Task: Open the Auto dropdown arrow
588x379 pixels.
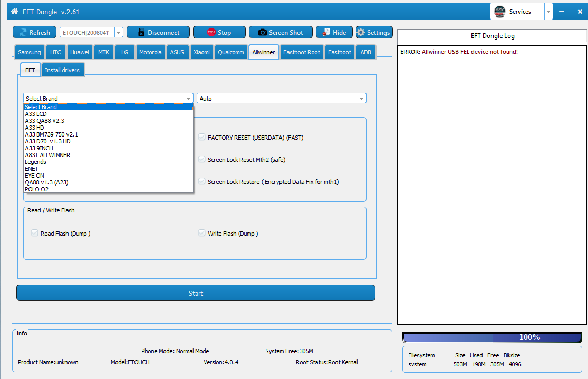Action: click(361, 98)
